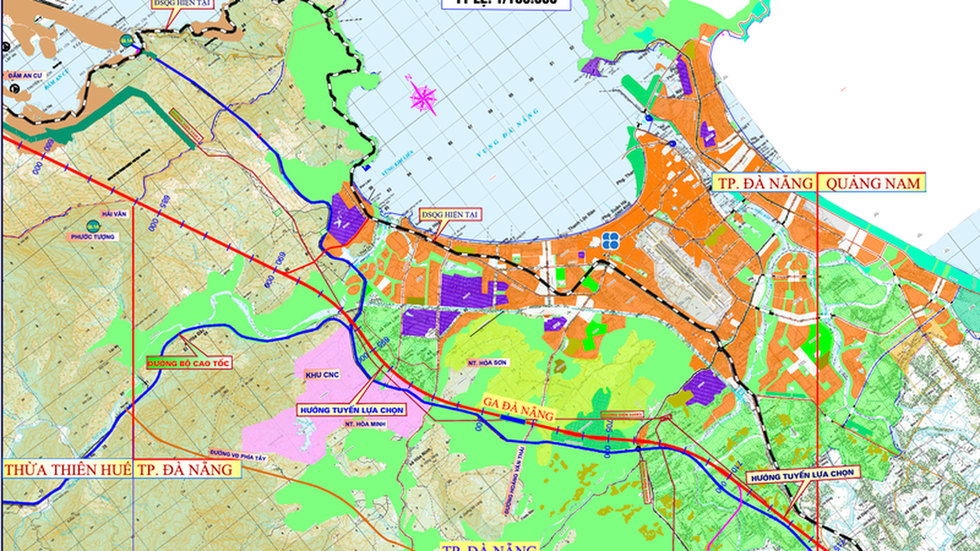The height and width of the screenshot is (551, 980).
Task: Click 'TP. ĐÀ NẴNG' label beside Quảng Nam
Action: pos(764,182)
